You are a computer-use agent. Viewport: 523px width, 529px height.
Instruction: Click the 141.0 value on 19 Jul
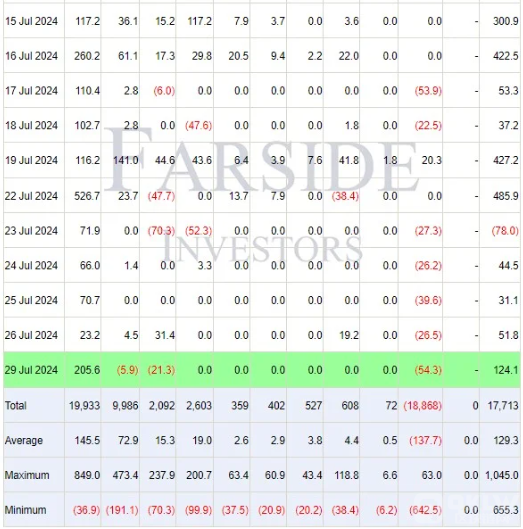click(126, 160)
